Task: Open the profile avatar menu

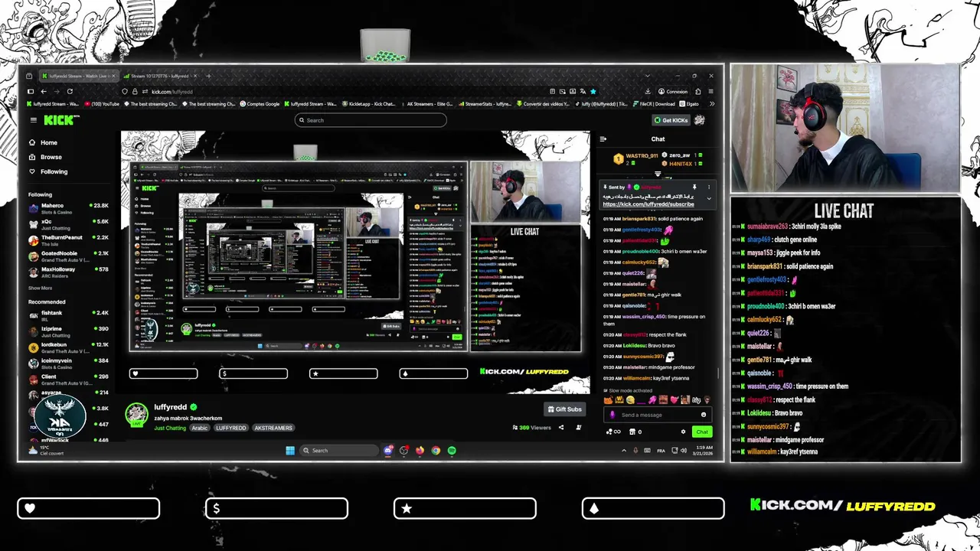Action: click(x=699, y=120)
